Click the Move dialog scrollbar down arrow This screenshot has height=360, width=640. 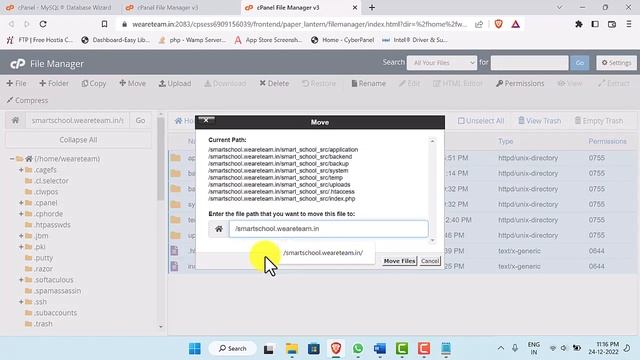point(433,240)
